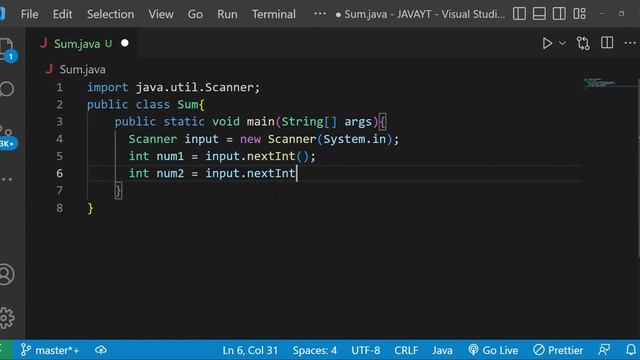Open the Run menu
640x360 pixels.
point(227,14)
